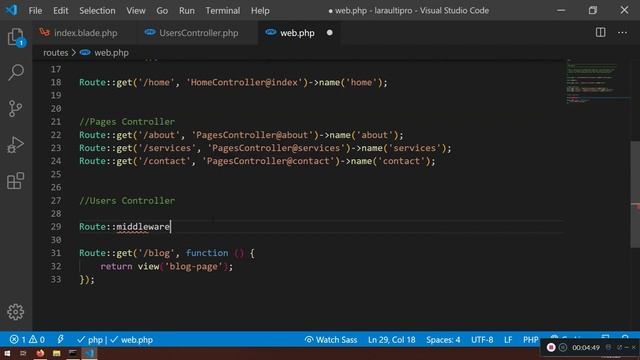Screen dimensions: 640x360
Task: Select PHP language mode in status bar
Action: [x=530, y=340]
